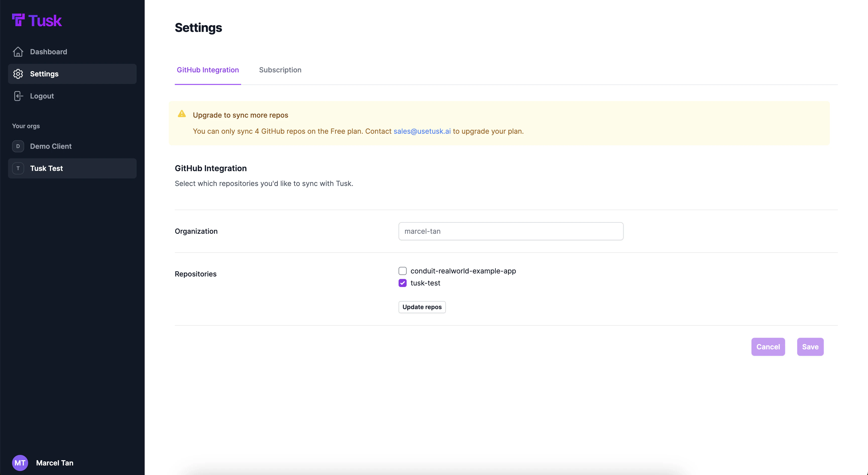The width and height of the screenshot is (868, 475).
Task: Click inside the Organization input field
Action: (x=511, y=231)
